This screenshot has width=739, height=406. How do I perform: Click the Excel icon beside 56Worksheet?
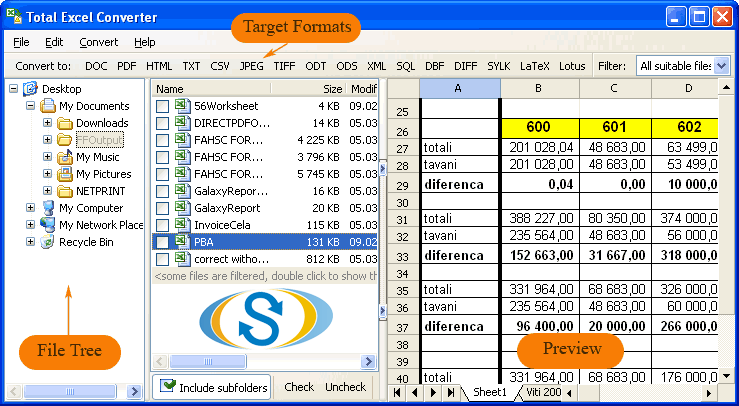pyautogui.click(x=182, y=105)
